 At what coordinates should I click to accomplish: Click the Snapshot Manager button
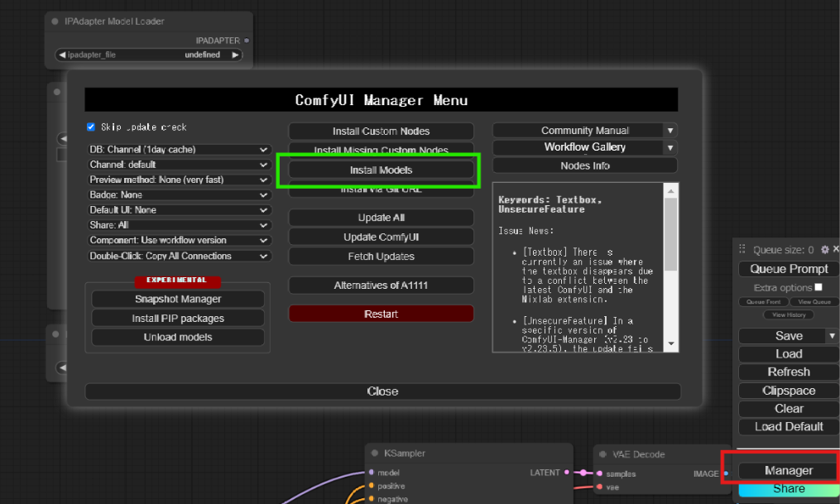click(x=178, y=299)
